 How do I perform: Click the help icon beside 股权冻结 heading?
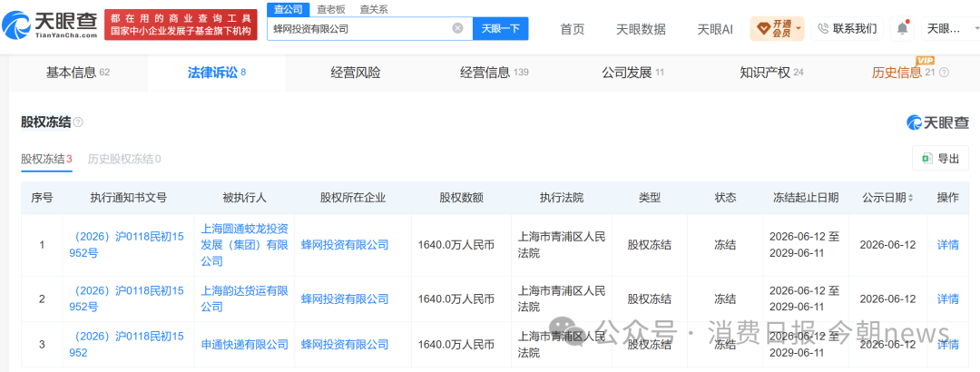click(78, 122)
